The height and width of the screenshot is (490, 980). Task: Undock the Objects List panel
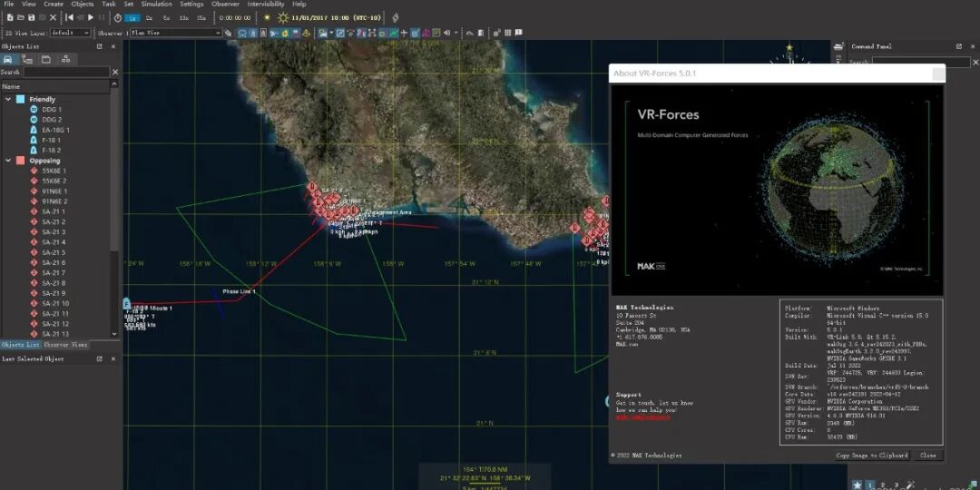click(100, 46)
